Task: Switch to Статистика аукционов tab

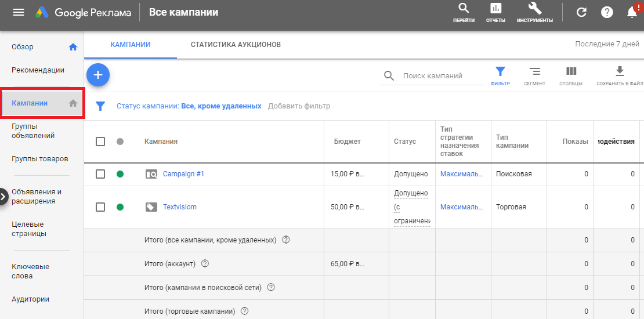Action: (236, 45)
